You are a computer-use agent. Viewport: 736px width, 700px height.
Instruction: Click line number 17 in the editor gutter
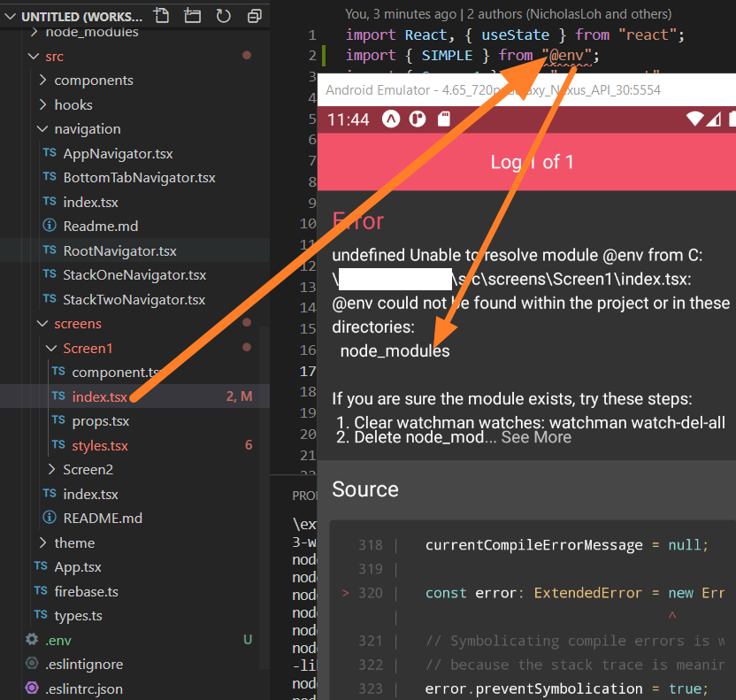(308, 371)
